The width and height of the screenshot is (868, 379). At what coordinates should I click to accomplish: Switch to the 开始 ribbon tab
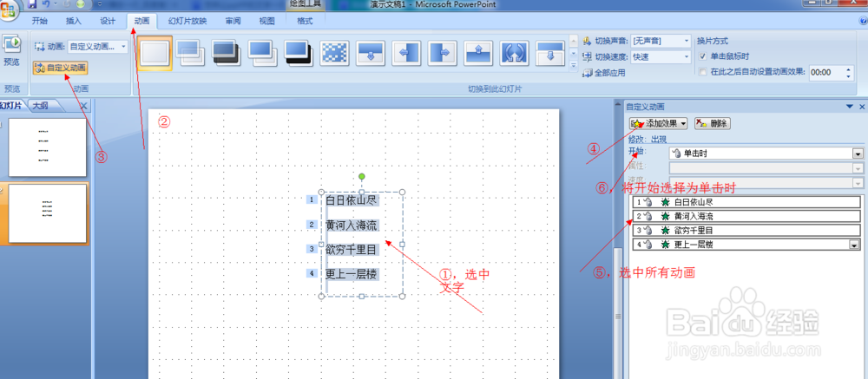39,21
